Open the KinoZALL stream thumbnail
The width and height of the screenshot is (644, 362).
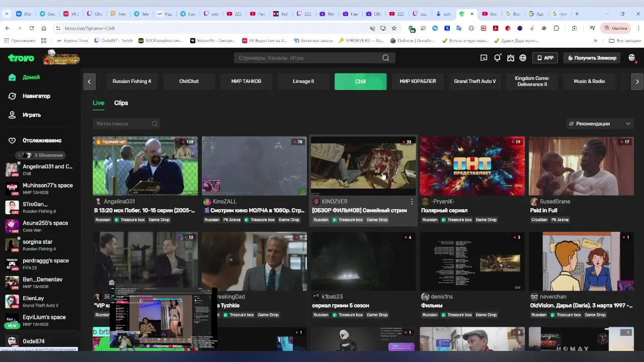click(254, 166)
